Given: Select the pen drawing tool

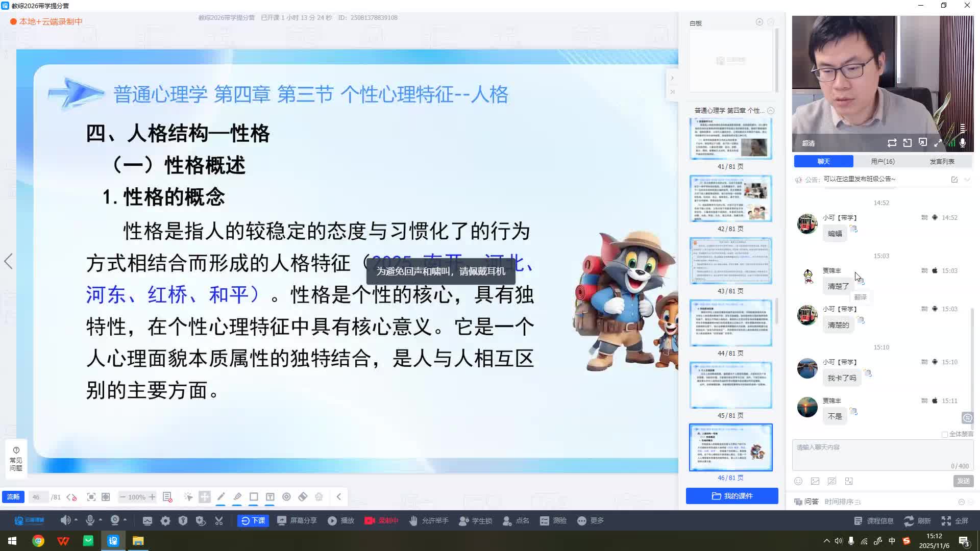Looking at the screenshot, I should (221, 496).
